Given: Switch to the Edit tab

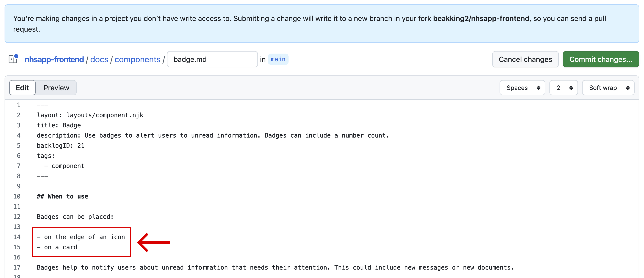Looking at the screenshot, I should 22,87.
